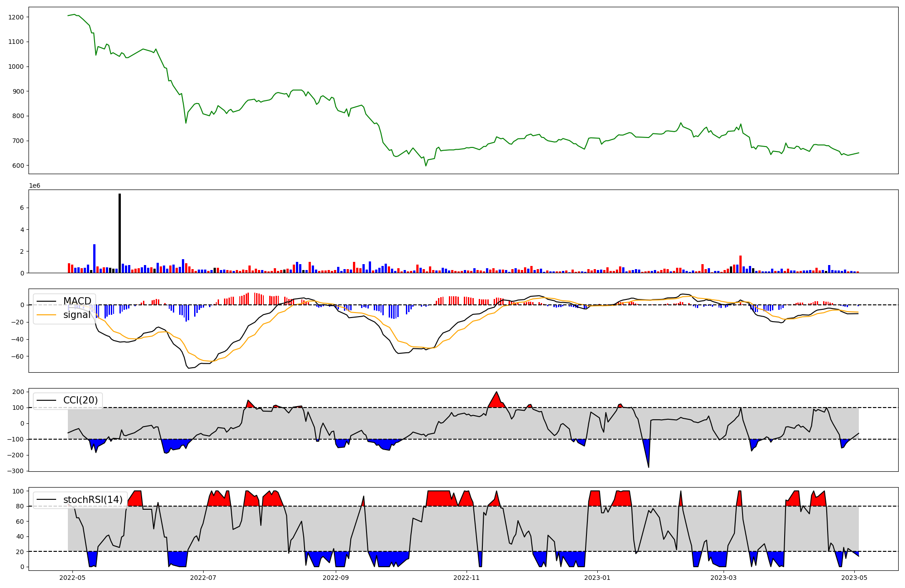Click the 1200 price axis label

(x=16, y=17)
